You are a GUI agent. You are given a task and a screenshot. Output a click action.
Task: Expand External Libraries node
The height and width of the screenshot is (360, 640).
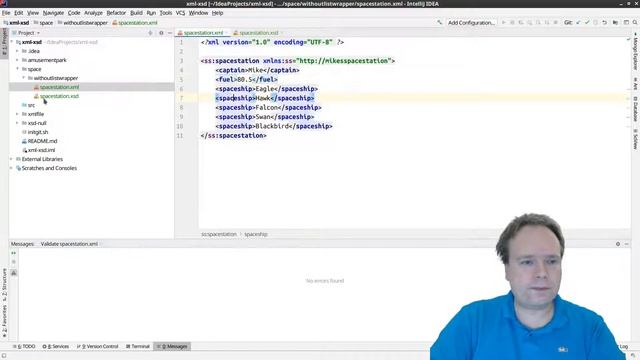pos(11,159)
